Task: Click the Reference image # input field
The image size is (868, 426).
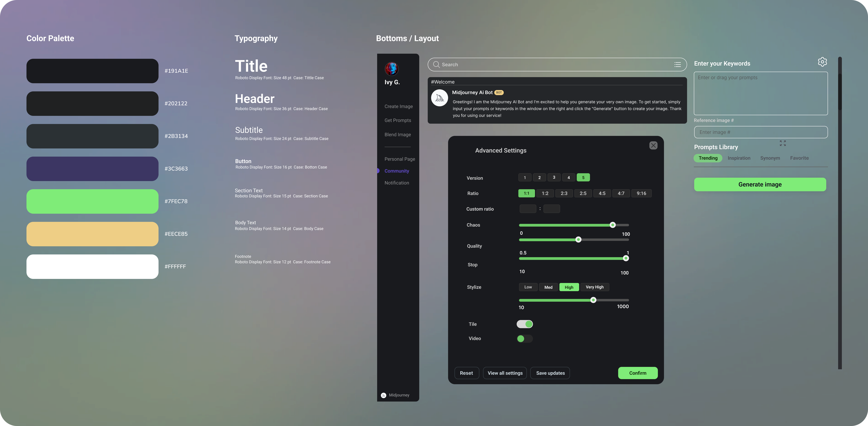Action: [x=761, y=132]
